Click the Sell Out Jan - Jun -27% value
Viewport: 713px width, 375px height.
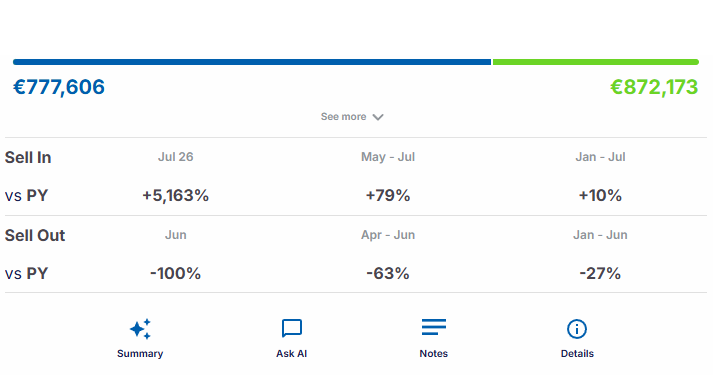pos(600,273)
